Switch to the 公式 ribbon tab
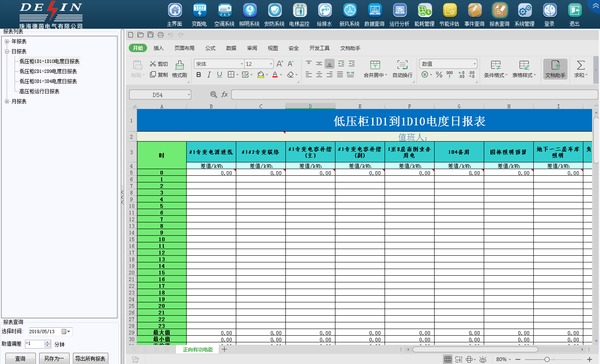600x364 pixels. [x=210, y=48]
